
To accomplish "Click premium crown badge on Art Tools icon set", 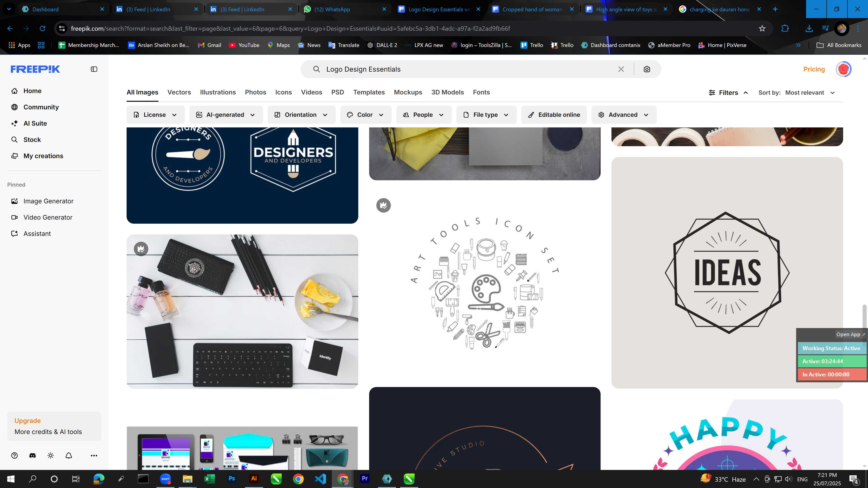I will [x=383, y=205].
